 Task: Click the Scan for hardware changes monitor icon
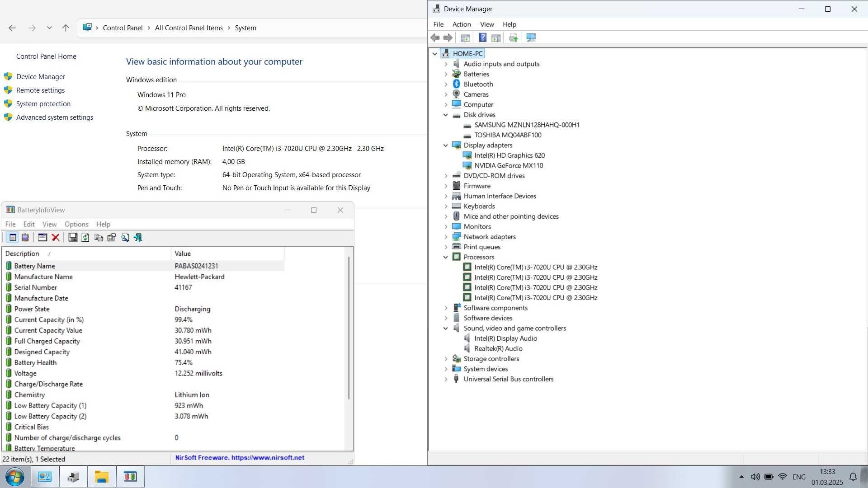531,38
